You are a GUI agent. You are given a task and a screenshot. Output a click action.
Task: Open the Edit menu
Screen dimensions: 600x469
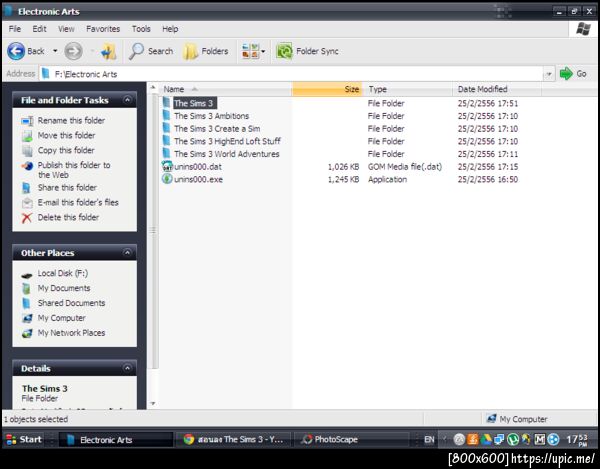[x=39, y=29]
